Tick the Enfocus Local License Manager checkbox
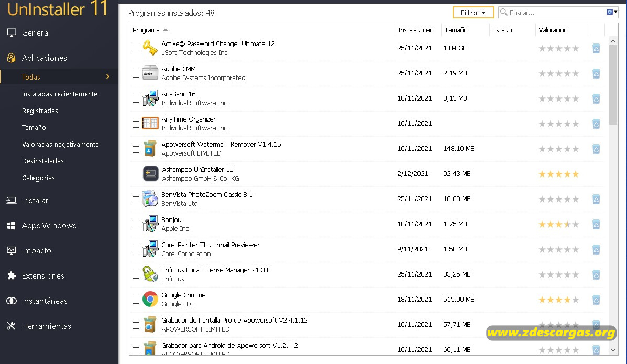Screen dimensions: 627x364 click(x=136, y=275)
